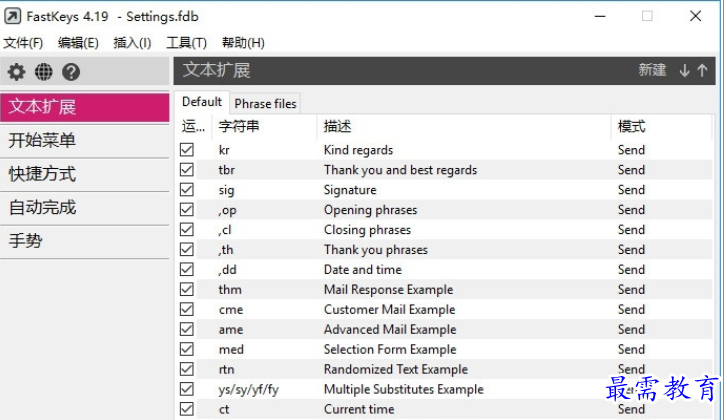Select 自动完成 in the sidebar
This screenshot has width=727, height=420.
click(85, 208)
